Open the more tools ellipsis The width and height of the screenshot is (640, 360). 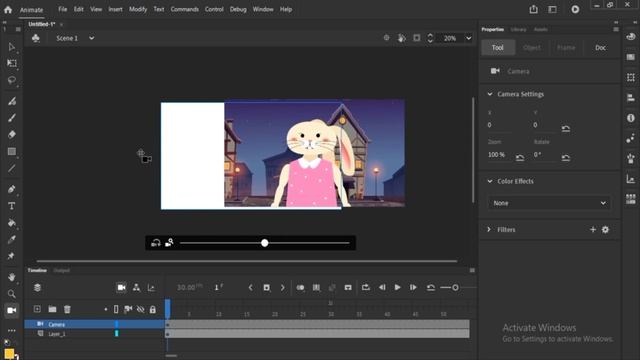(11, 331)
